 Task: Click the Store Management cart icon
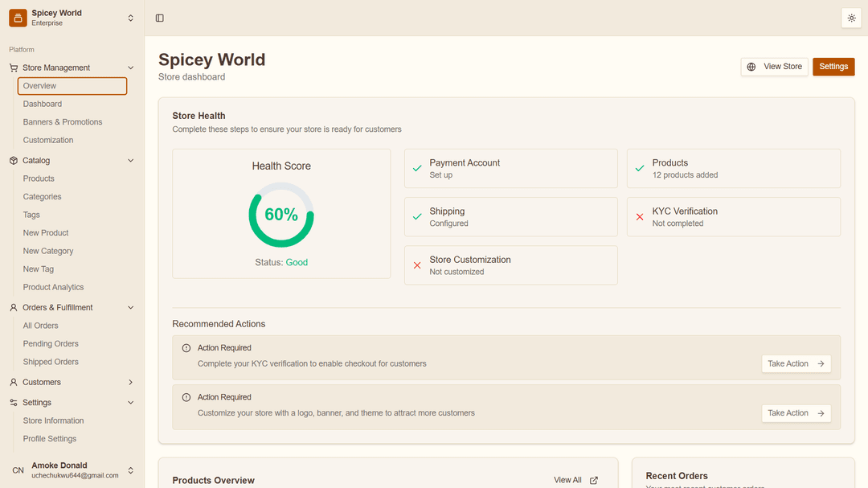(14, 68)
